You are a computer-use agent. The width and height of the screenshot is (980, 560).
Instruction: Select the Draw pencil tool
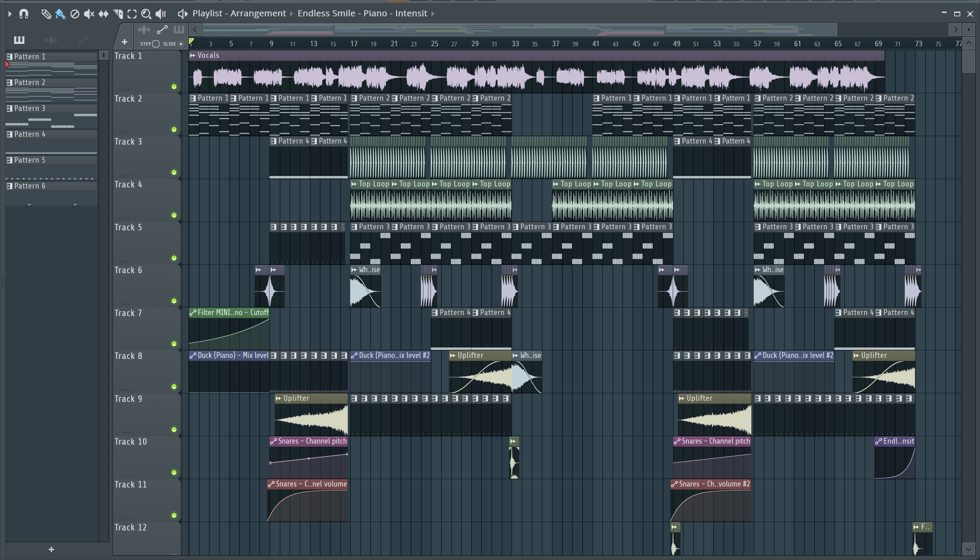click(46, 14)
